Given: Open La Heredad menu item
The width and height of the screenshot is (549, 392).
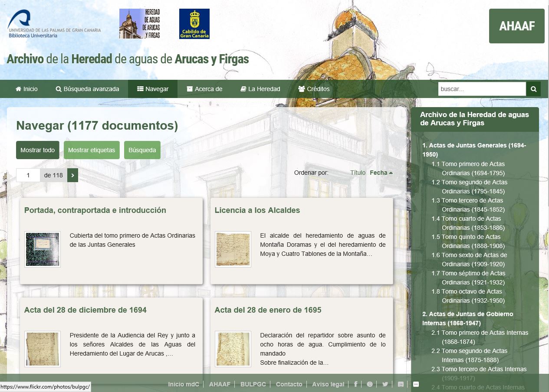Looking at the screenshot, I should 260,89.
